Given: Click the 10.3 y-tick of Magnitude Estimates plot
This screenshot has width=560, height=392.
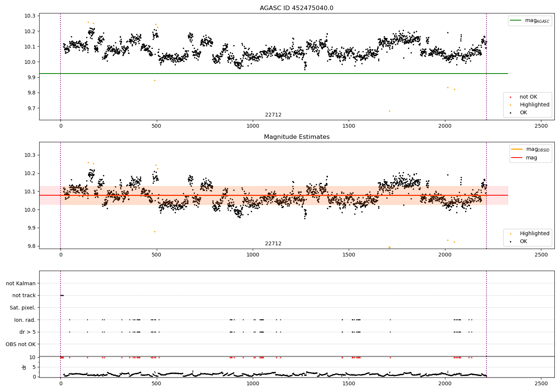Looking at the screenshot, I should coord(30,155).
